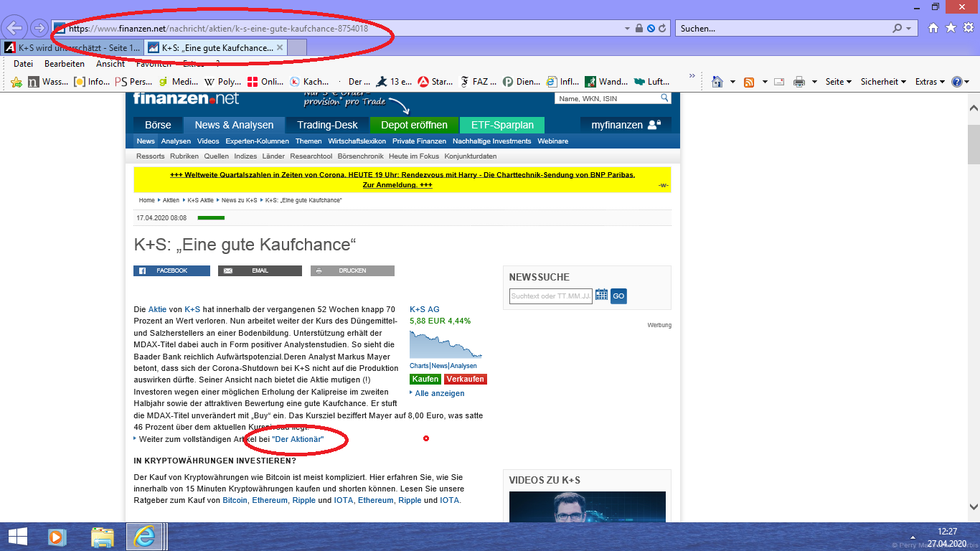Image resolution: width=980 pixels, height=551 pixels.
Task: Open the 'Pers...' favorite bookmark
Action: click(134, 82)
